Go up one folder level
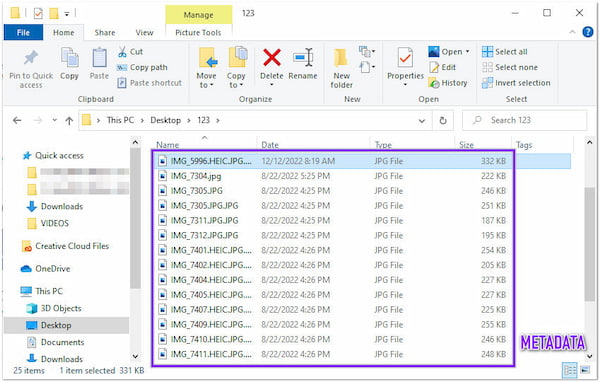 (69, 121)
